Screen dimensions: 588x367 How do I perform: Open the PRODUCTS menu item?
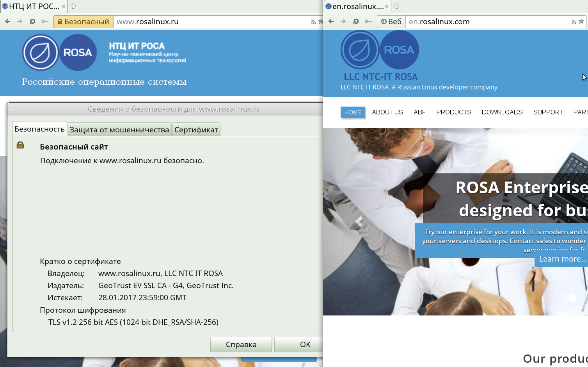pyautogui.click(x=454, y=112)
